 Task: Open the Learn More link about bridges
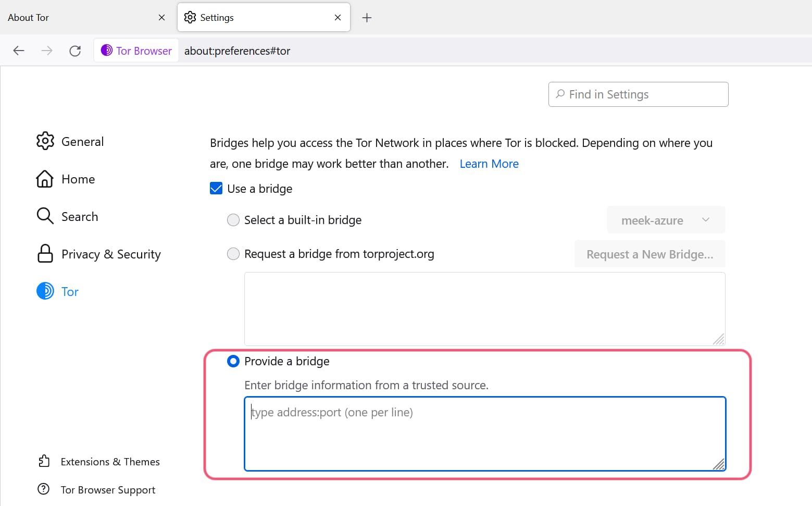[x=489, y=164]
